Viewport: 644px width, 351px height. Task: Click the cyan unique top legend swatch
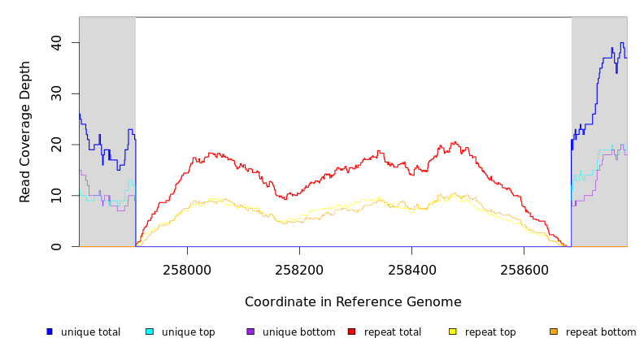point(150,331)
